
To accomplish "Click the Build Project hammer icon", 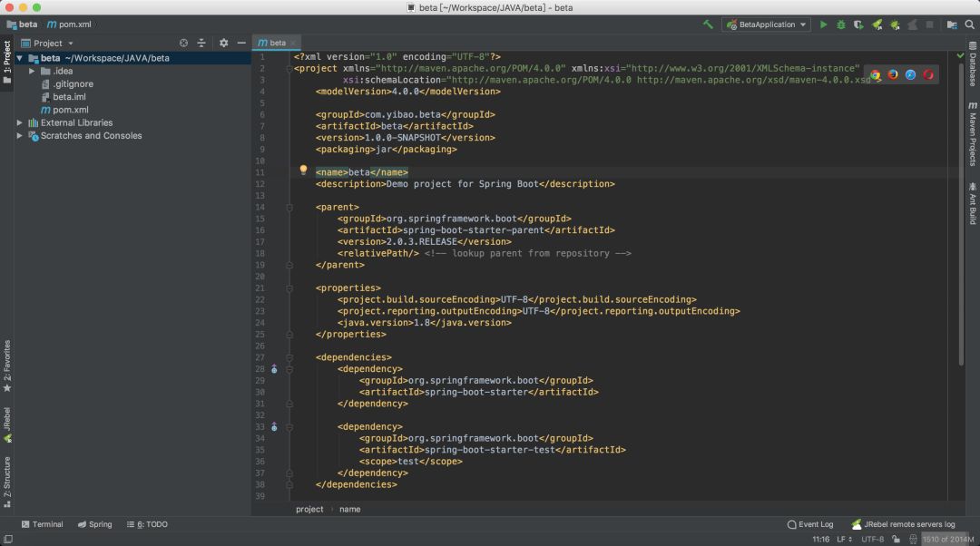I will pyautogui.click(x=708, y=24).
